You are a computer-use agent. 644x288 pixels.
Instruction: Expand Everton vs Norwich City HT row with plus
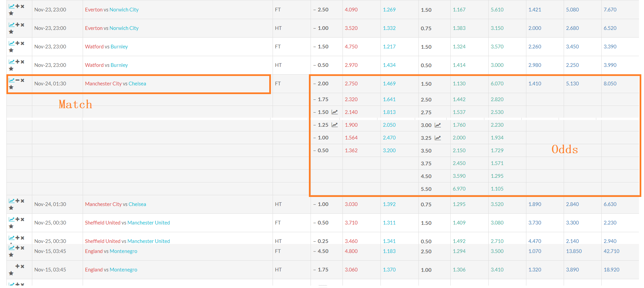tap(17, 25)
